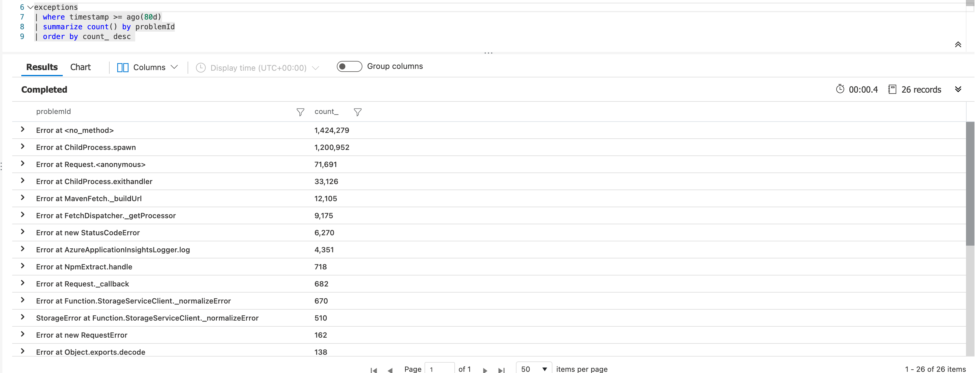The image size is (980, 373).
Task: Go to the previous results page
Action: (390, 370)
